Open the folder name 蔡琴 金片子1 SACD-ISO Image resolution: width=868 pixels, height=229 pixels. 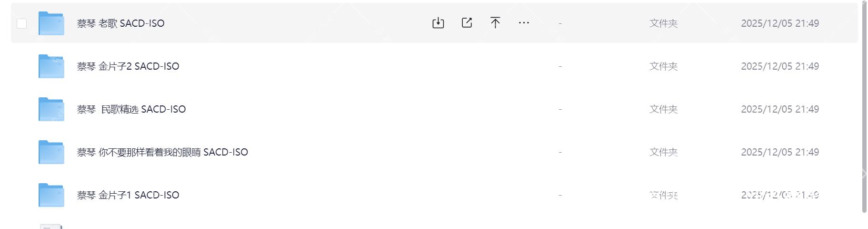128,195
